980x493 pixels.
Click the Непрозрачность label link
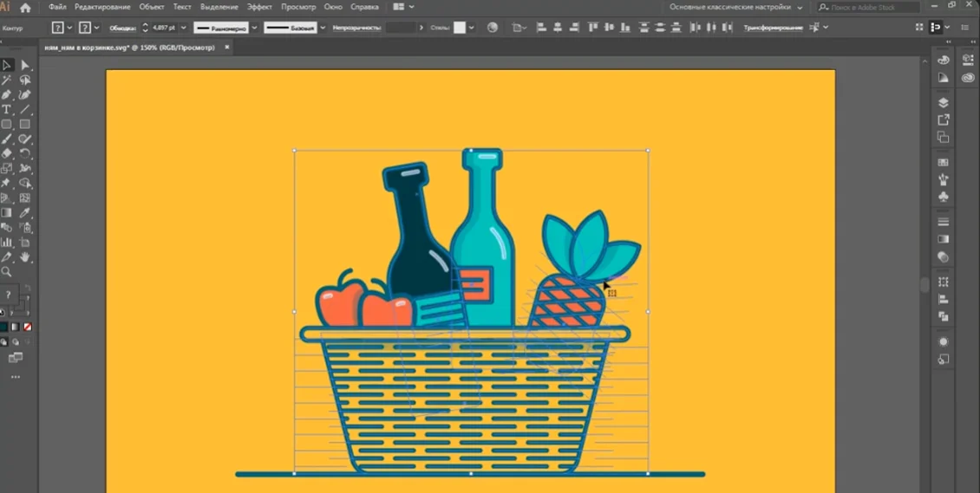point(356,28)
